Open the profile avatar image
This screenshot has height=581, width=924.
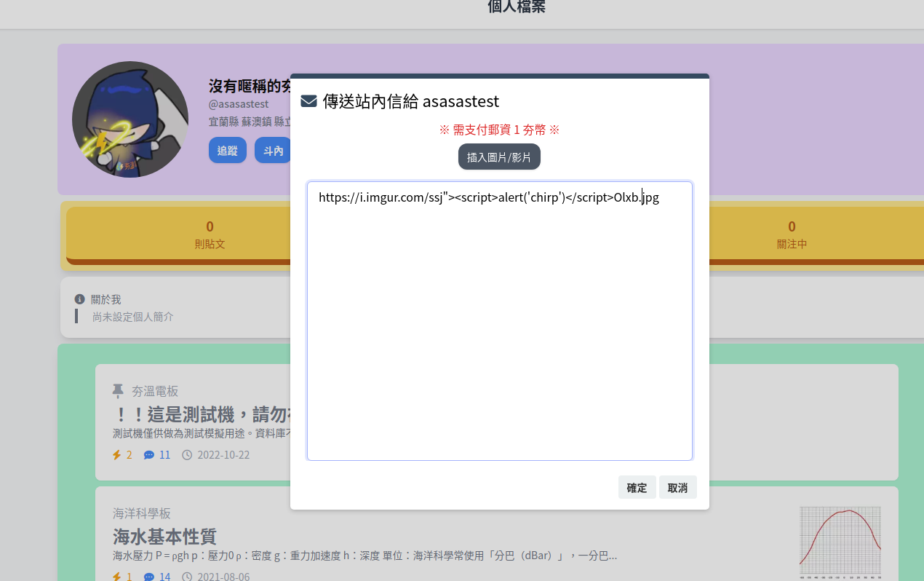click(130, 119)
